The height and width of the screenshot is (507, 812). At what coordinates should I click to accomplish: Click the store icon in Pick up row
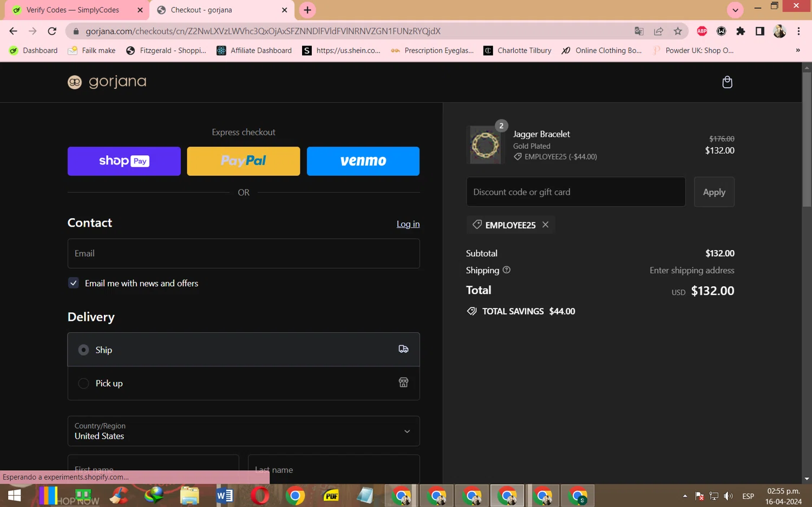[x=403, y=383]
